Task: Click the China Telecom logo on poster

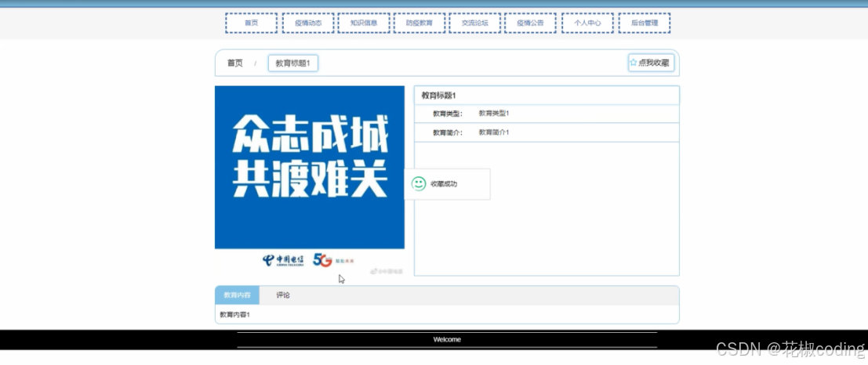Action: pyautogui.click(x=283, y=260)
